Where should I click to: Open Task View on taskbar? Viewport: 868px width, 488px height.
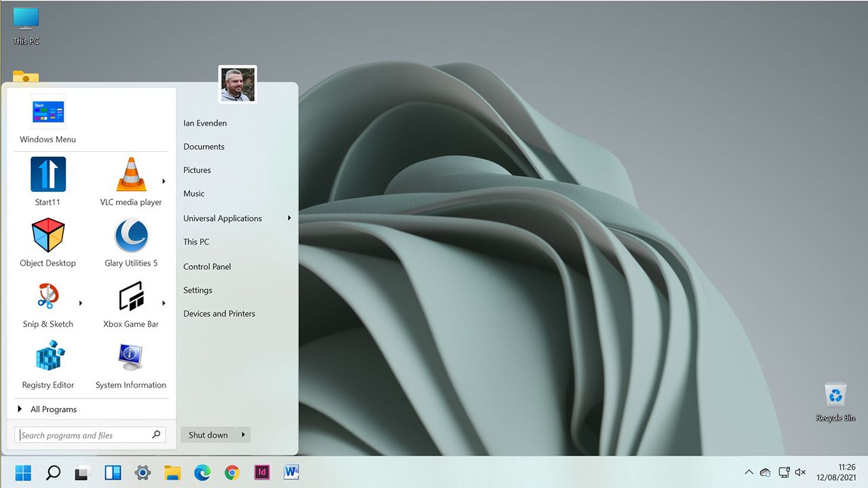tap(83, 472)
